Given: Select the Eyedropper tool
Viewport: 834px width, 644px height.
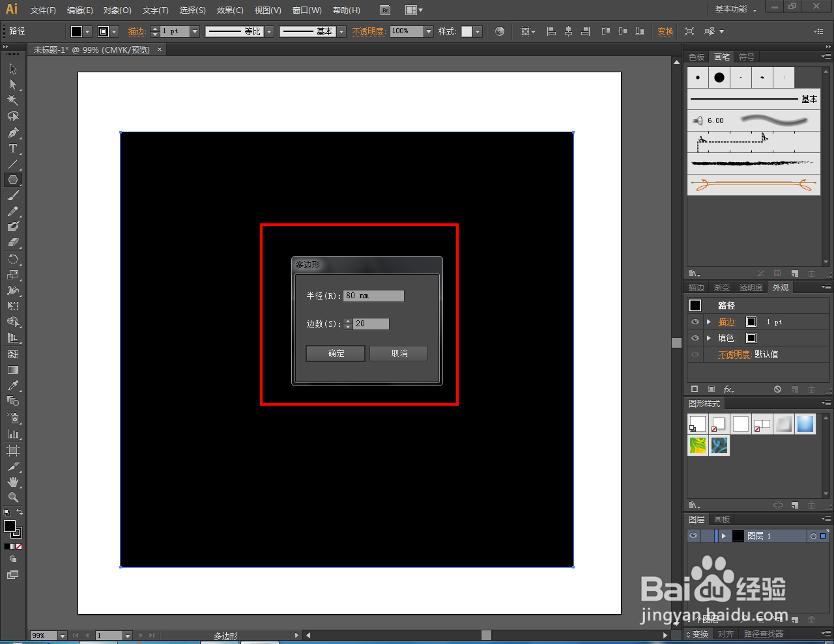Looking at the screenshot, I should (13, 385).
